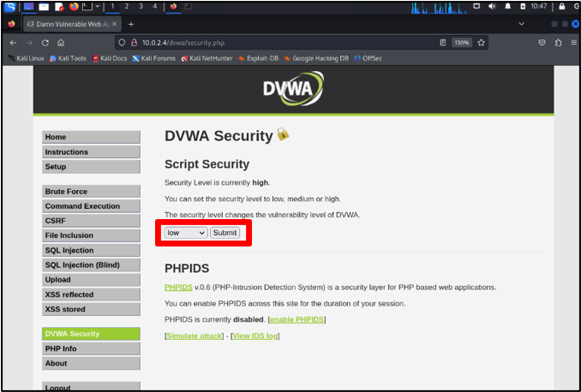Focus the Firefox window button in the taskbar
This screenshot has height=392, width=581.
[174, 6]
